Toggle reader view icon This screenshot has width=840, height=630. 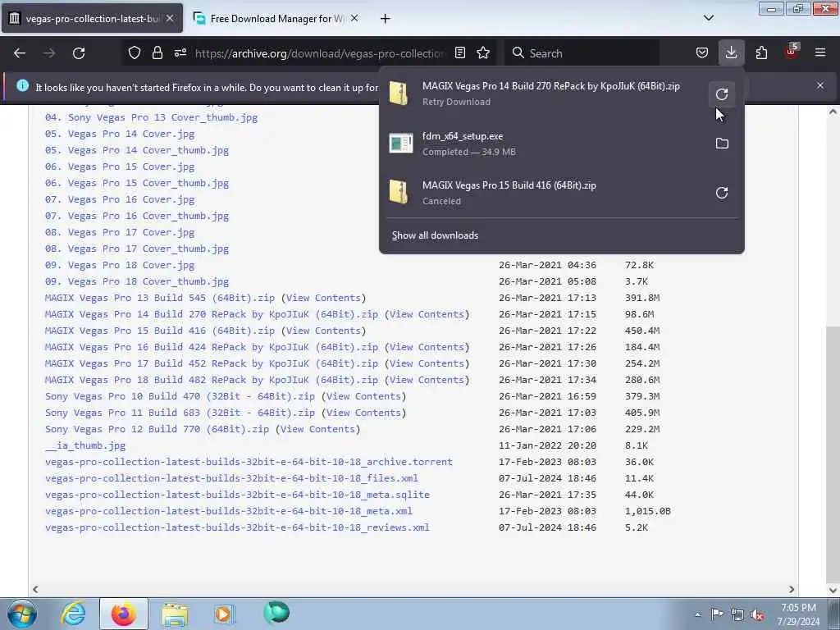pos(459,53)
